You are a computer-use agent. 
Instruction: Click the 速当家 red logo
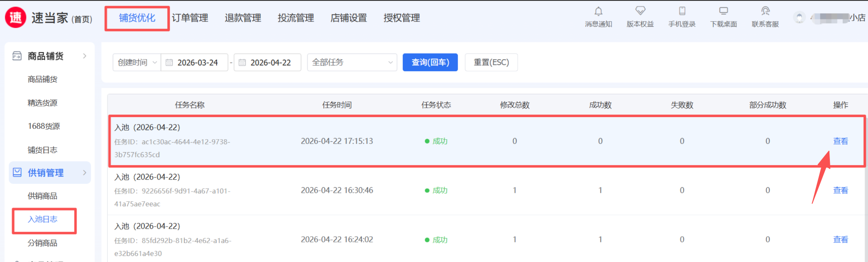click(16, 18)
